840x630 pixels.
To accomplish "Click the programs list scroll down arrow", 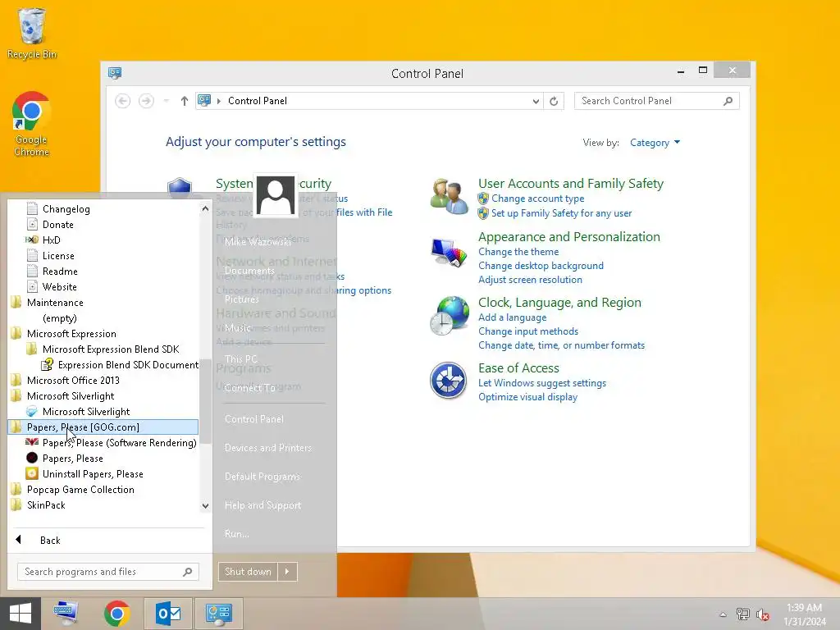I will [205, 505].
